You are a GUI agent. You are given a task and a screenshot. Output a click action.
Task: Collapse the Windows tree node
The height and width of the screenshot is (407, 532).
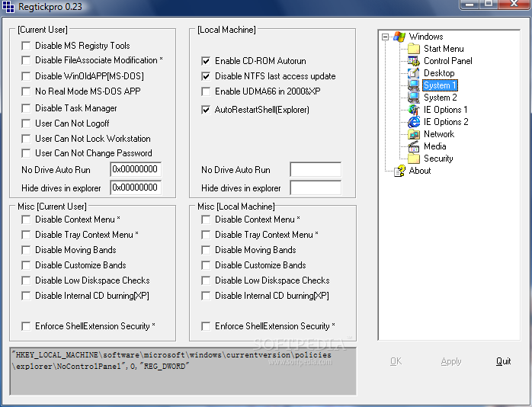(385, 37)
